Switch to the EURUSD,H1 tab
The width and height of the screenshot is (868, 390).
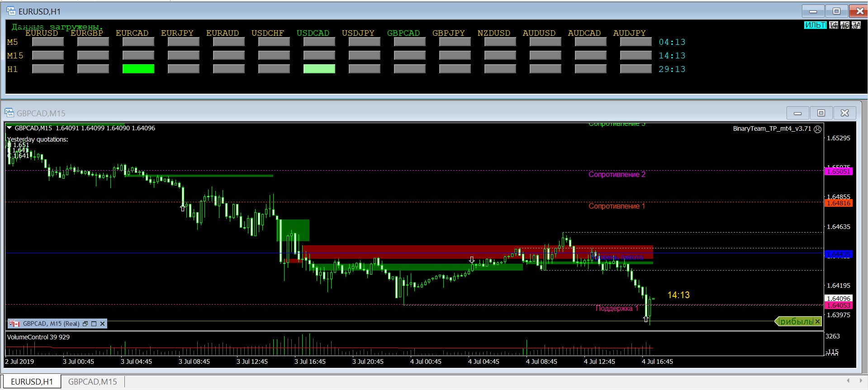(32, 382)
